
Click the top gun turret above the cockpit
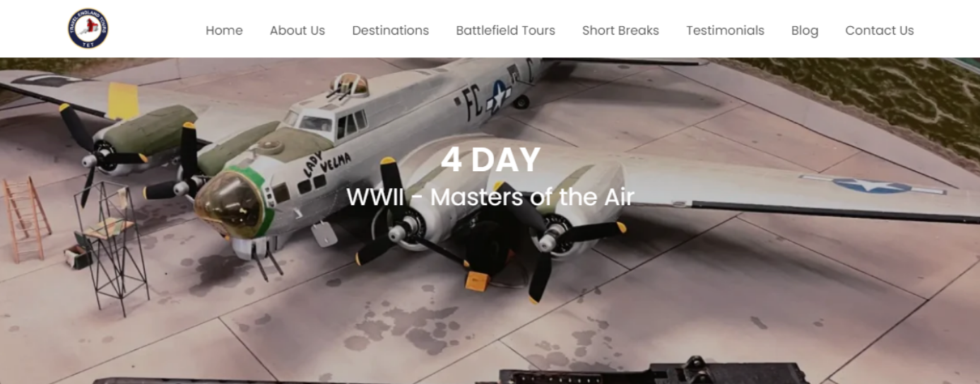(x=349, y=85)
